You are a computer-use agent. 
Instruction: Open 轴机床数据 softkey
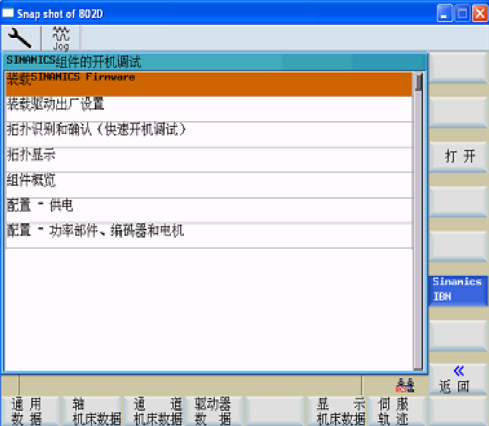pyautogui.click(x=92, y=411)
